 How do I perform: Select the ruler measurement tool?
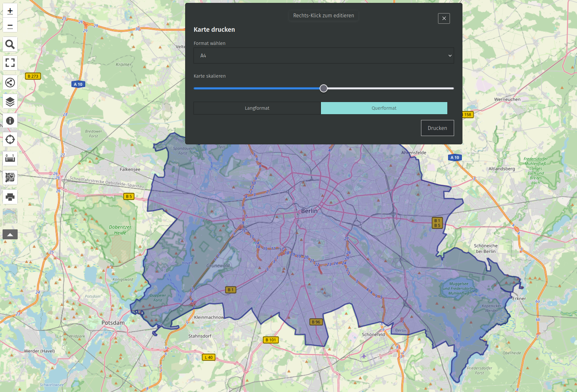(x=10, y=158)
